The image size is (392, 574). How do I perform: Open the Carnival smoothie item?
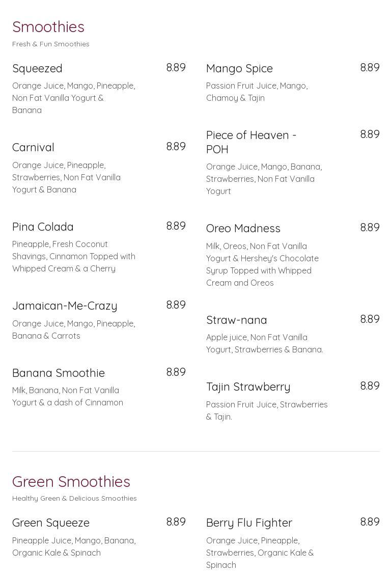point(33,147)
